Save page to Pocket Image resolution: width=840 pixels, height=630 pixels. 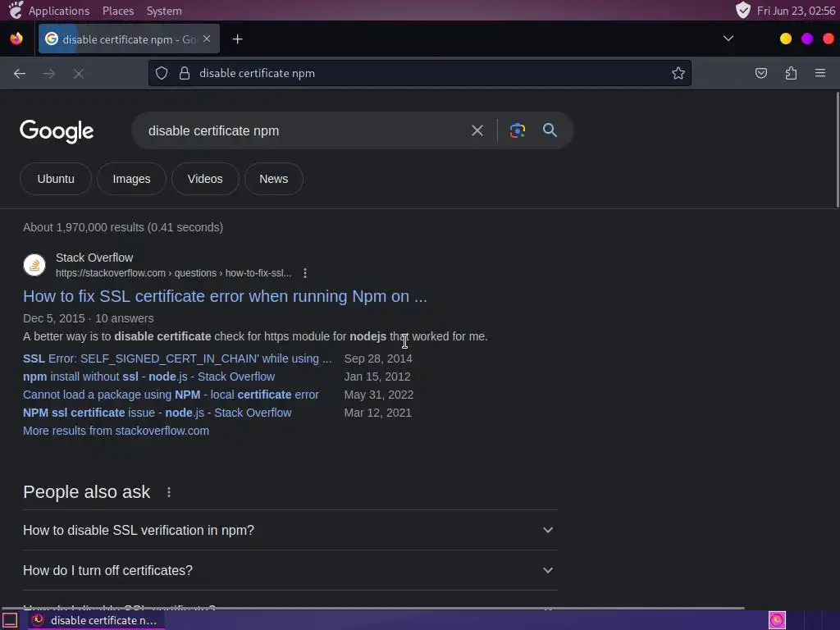pyautogui.click(x=760, y=73)
